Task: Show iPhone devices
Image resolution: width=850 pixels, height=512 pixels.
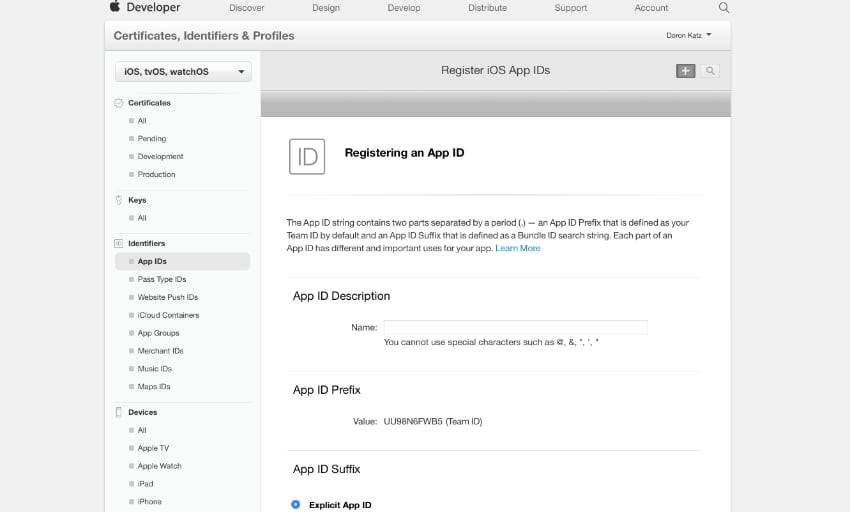Action: pos(150,502)
